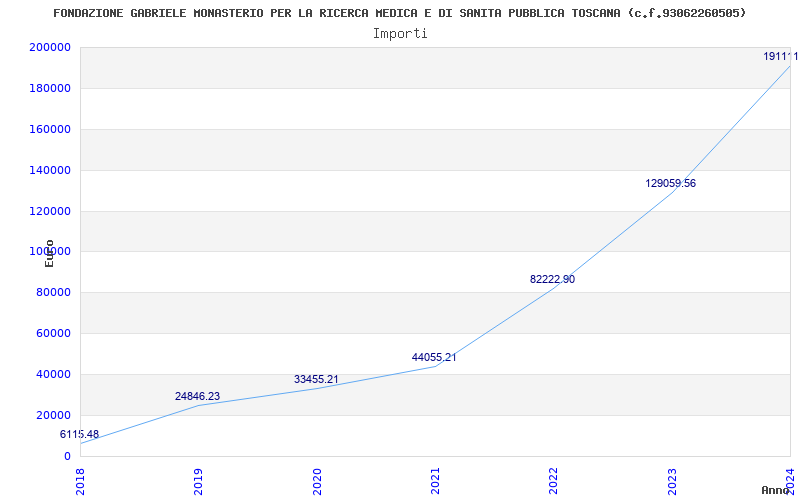This screenshot has width=800, height=500.
Task: Click the data label 129059.56
Action: [x=670, y=183]
